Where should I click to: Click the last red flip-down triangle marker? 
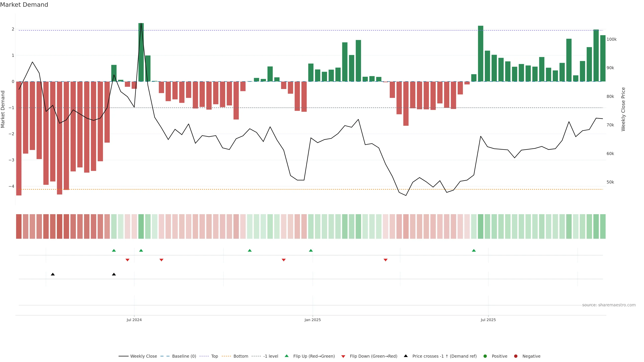pos(386,260)
